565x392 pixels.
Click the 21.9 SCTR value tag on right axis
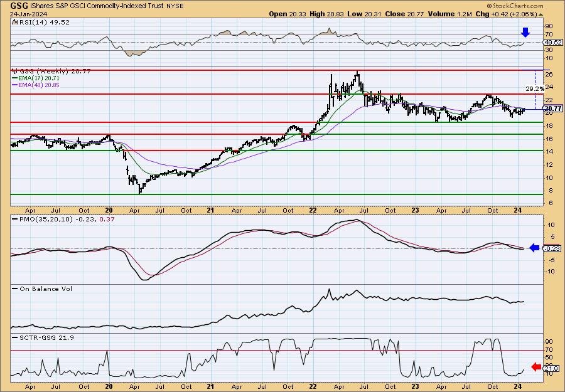tap(552, 368)
